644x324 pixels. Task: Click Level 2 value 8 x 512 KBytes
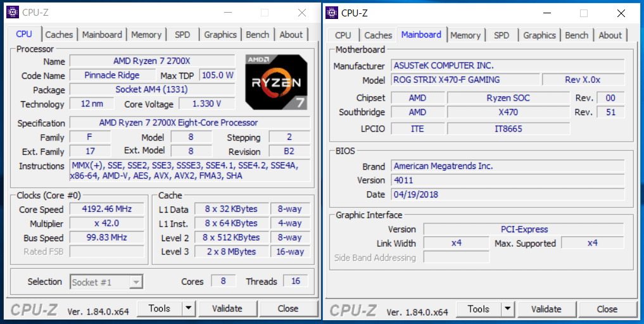pos(232,237)
